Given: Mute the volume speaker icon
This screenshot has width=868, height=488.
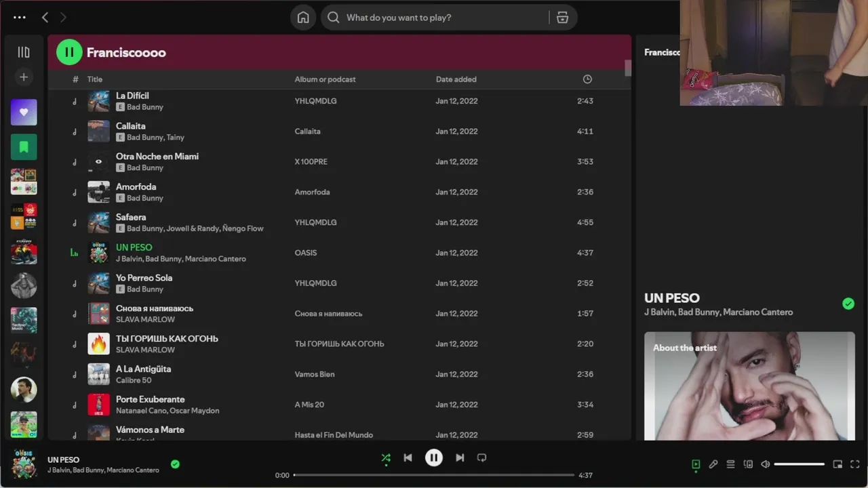Looking at the screenshot, I should pos(765,464).
